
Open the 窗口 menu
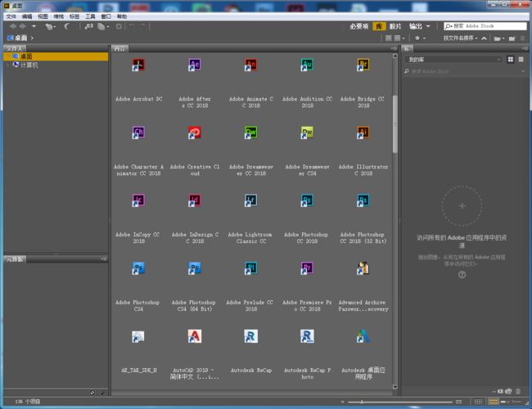pyautogui.click(x=106, y=16)
